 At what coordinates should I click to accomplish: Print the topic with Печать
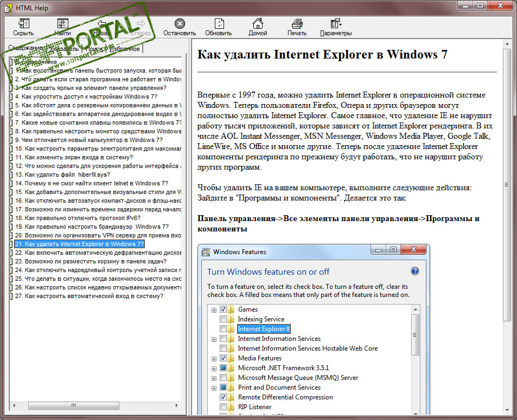point(297,24)
